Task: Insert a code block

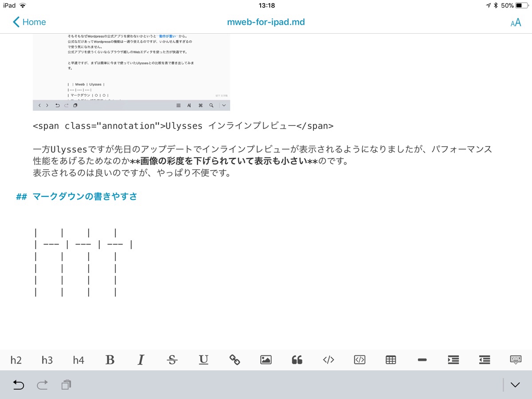Action: point(360,360)
